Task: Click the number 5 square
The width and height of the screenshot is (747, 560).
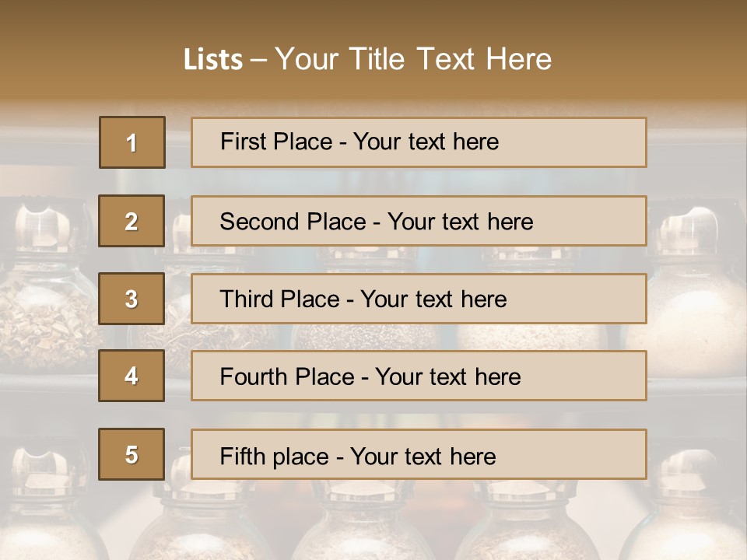Action: (132, 454)
